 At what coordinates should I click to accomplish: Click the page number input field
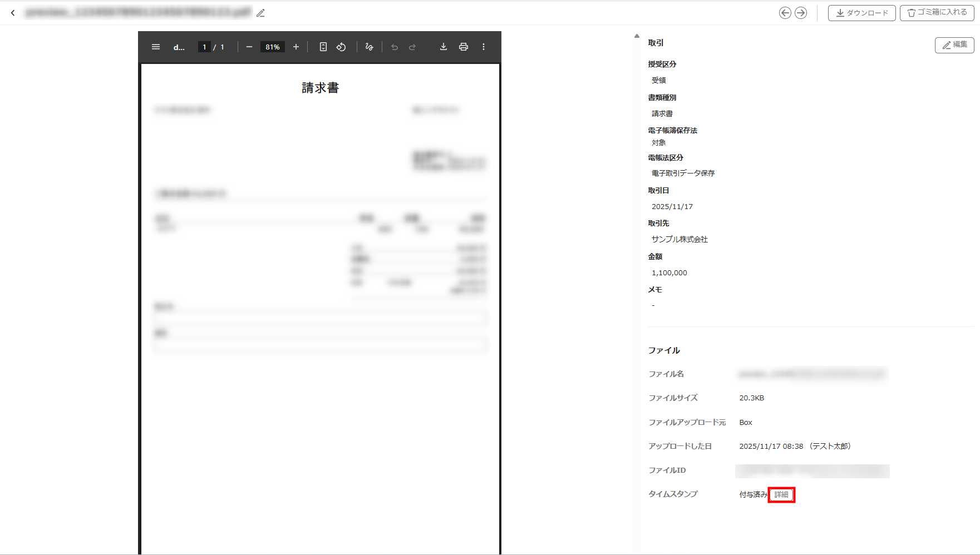coord(204,47)
